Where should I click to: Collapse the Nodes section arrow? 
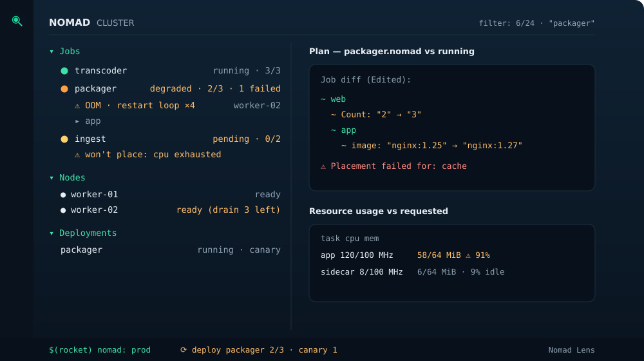coord(52,178)
